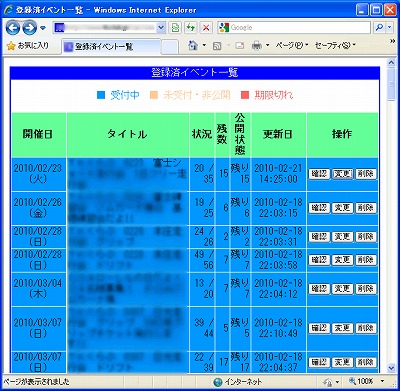
Task: Open the セーフティ(S) menu
Action: (x=335, y=45)
